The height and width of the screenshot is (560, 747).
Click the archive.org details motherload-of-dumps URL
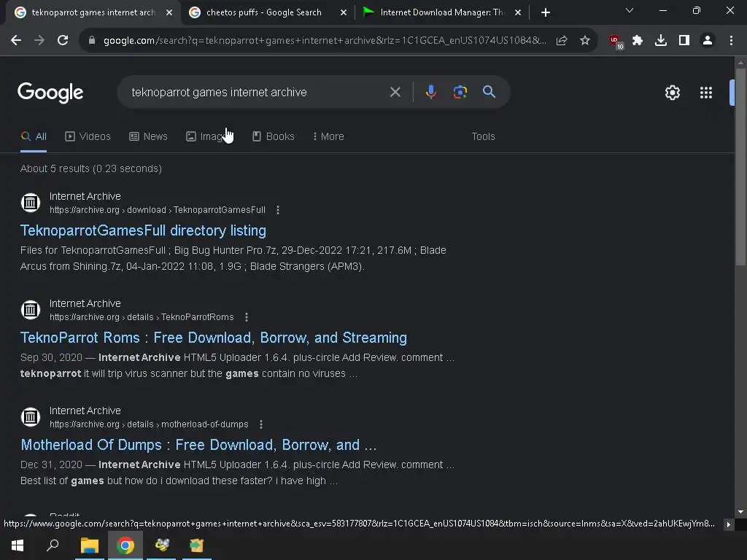click(x=149, y=424)
